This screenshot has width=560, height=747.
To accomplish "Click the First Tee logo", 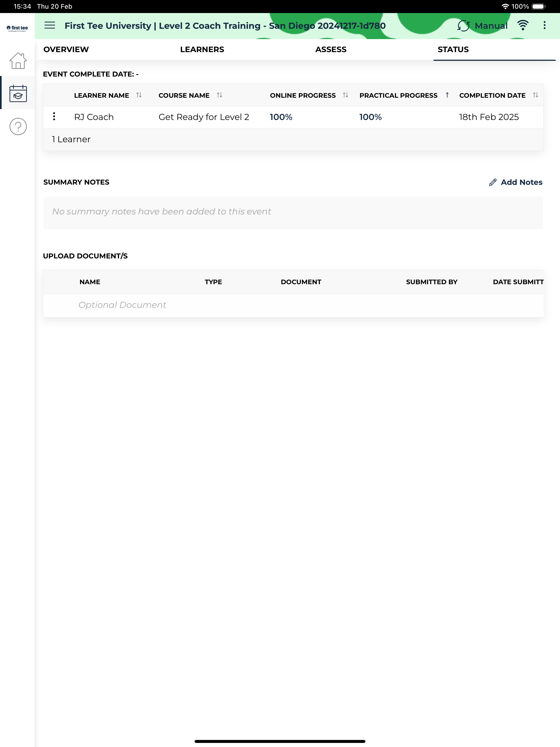I will (18, 29).
